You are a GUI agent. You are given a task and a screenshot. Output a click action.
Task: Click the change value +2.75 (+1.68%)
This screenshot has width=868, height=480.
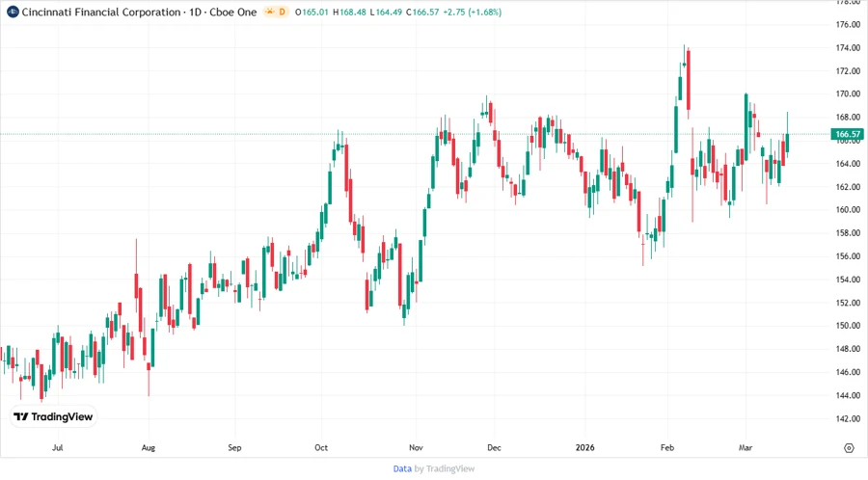(x=473, y=12)
